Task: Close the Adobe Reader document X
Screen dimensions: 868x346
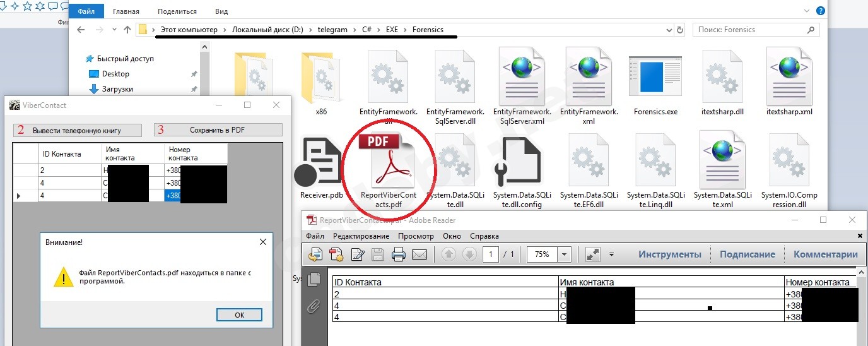Action: point(859,236)
